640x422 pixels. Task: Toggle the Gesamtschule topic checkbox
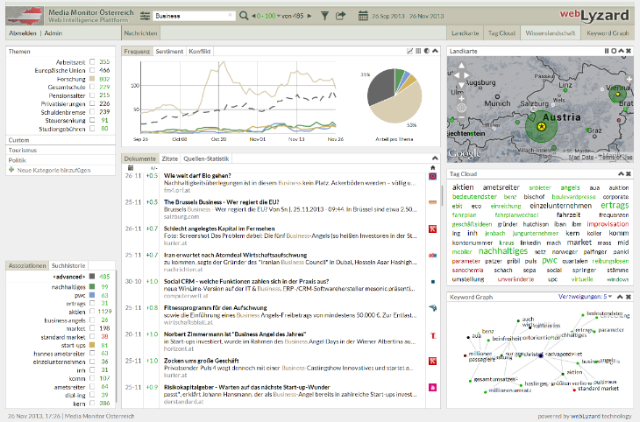(92, 87)
